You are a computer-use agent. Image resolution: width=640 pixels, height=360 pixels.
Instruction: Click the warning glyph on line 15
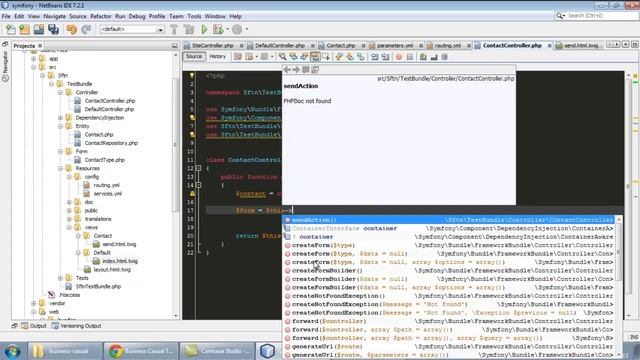pos(192,193)
